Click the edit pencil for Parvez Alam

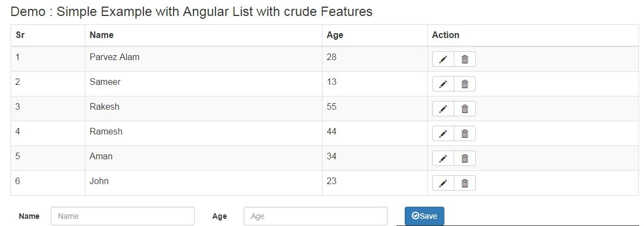[x=443, y=60]
